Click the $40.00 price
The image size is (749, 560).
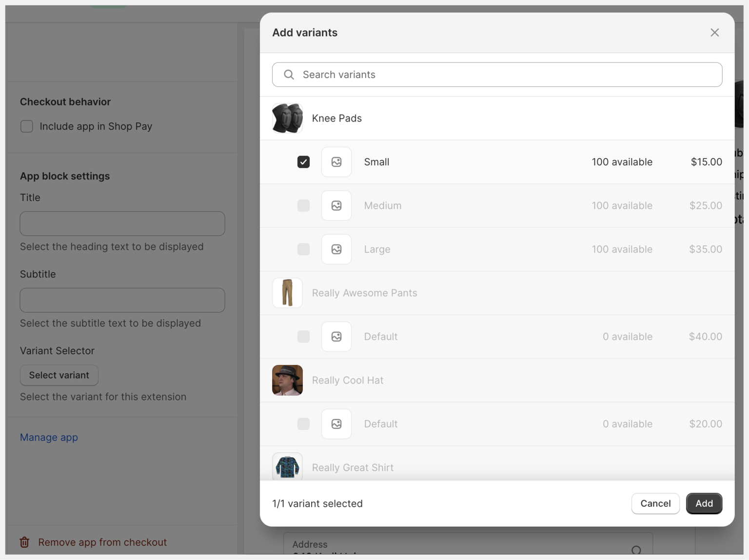point(706,337)
